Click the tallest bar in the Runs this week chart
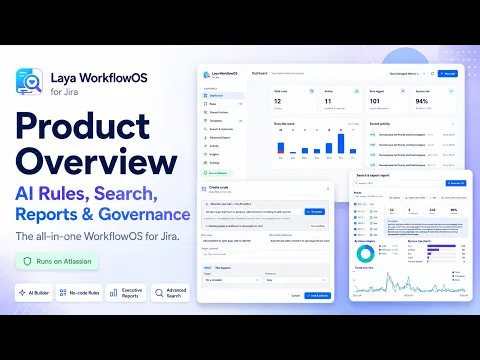 (341, 144)
